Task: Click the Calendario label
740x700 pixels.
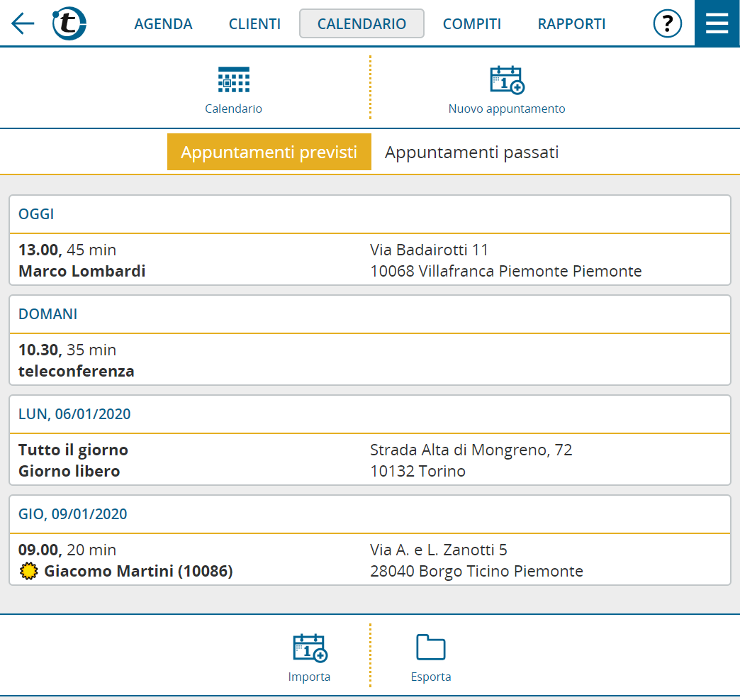Action: point(234,109)
